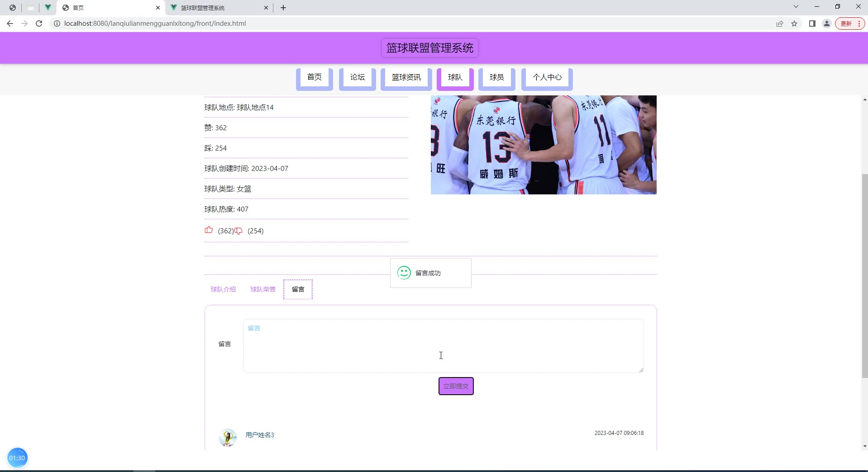Go back with the browser back arrow
Image resolution: width=868 pixels, height=472 pixels.
coord(10,24)
